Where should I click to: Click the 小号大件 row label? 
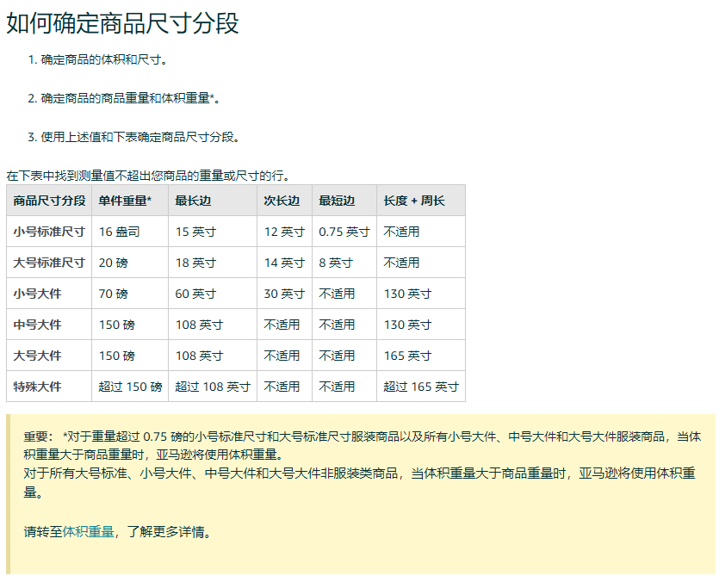point(37,294)
